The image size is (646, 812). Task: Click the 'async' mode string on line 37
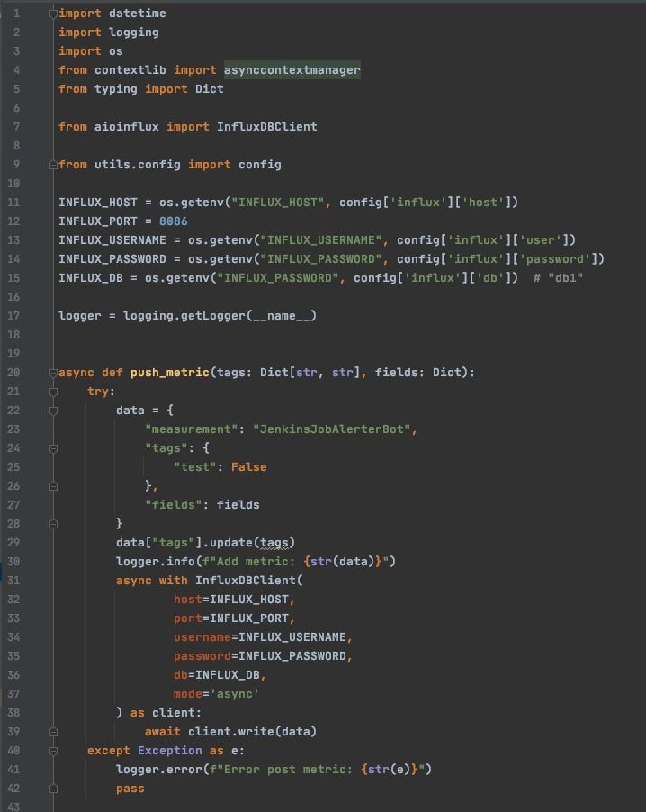(235, 694)
